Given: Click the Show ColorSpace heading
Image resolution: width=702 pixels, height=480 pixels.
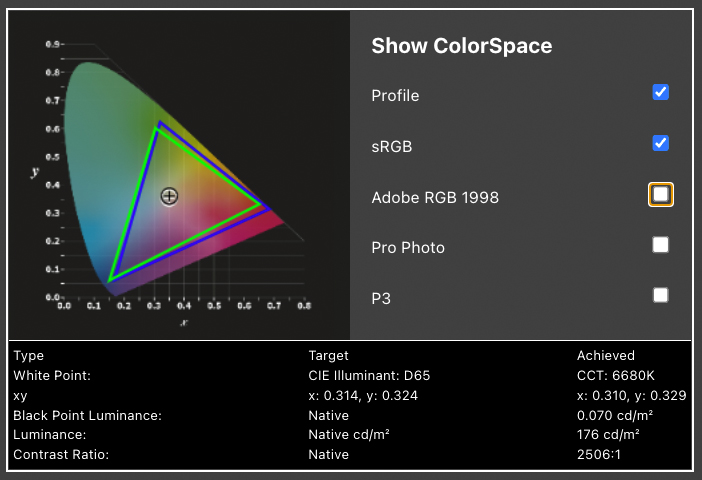Looking at the screenshot, I should [x=462, y=46].
